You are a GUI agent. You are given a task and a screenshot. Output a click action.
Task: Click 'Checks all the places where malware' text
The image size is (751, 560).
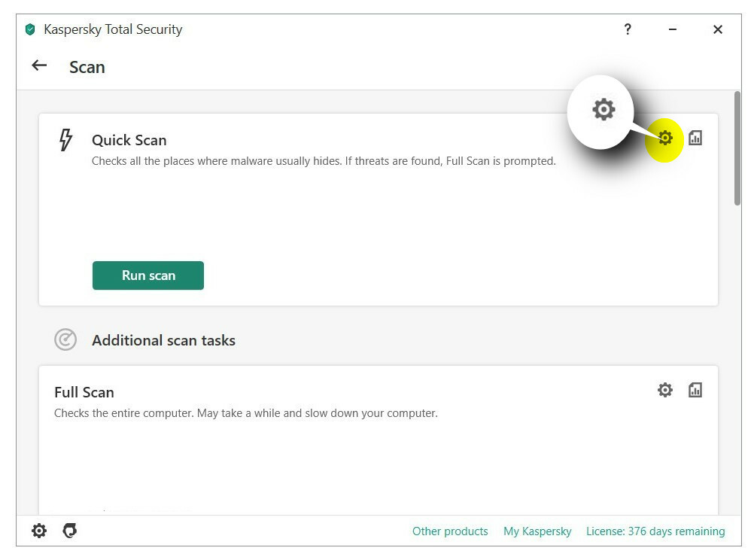324,161
